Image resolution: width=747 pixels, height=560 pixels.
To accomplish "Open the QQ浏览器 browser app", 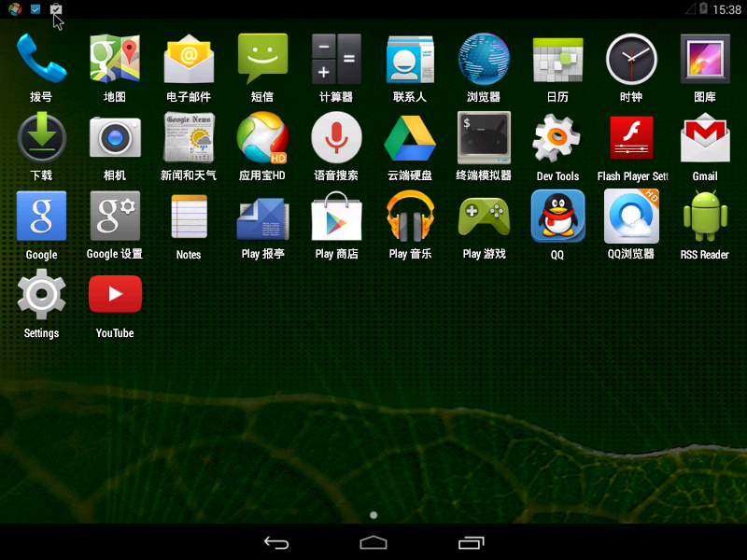I will pyautogui.click(x=632, y=216).
